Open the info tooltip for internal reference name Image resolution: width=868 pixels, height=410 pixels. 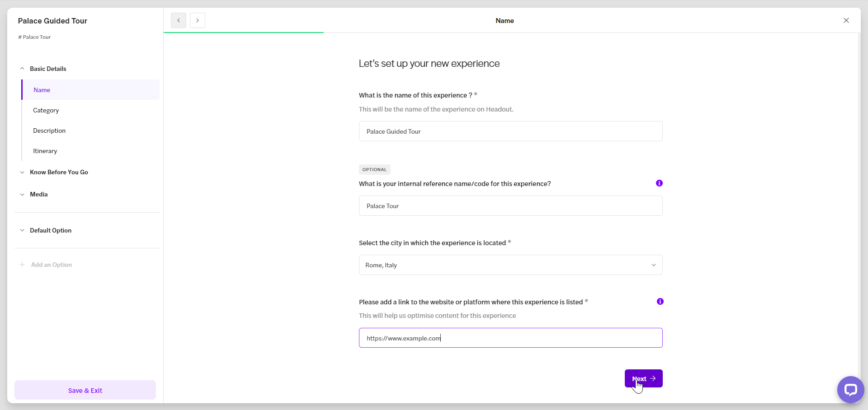click(x=659, y=183)
